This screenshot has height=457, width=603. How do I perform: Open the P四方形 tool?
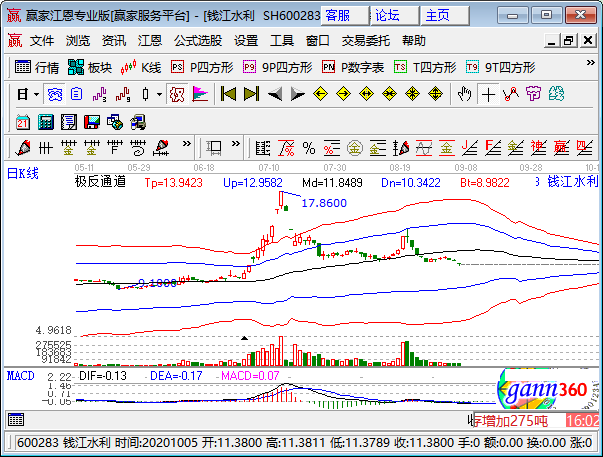coord(202,67)
